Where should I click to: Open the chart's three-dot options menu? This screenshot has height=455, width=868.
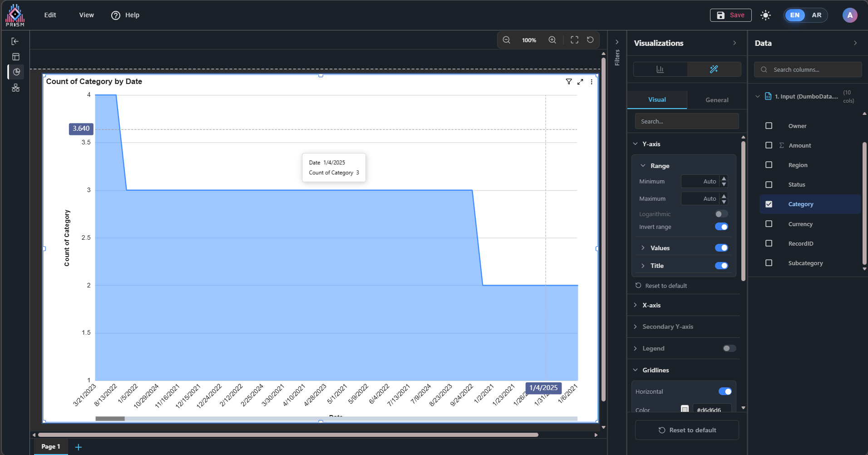click(591, 82)
